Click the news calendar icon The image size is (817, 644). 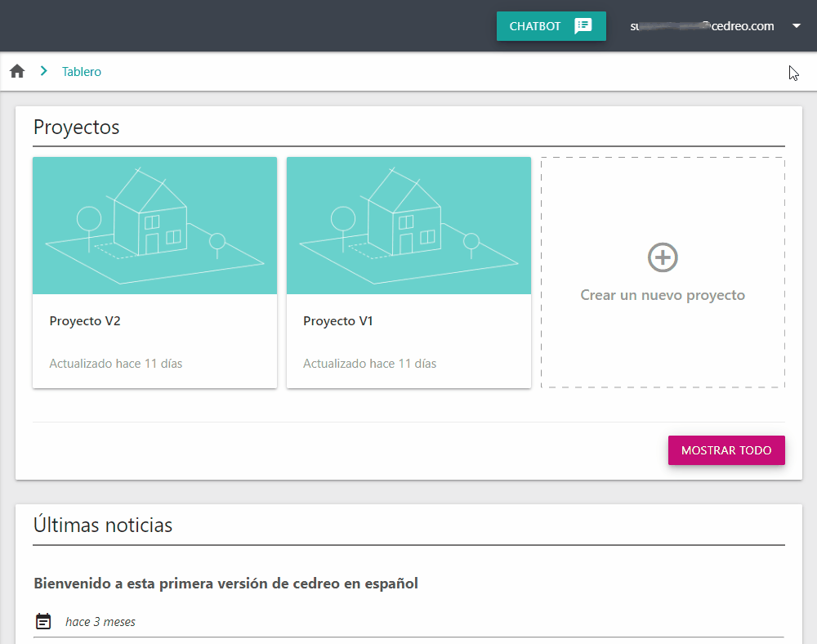pyautogui.click(x=43, y=621)
